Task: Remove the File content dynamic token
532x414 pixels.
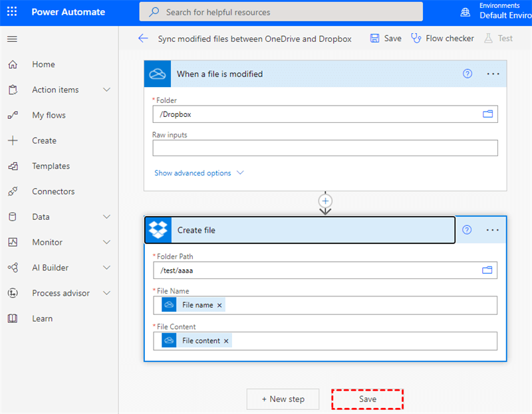Action: (226, 341)
